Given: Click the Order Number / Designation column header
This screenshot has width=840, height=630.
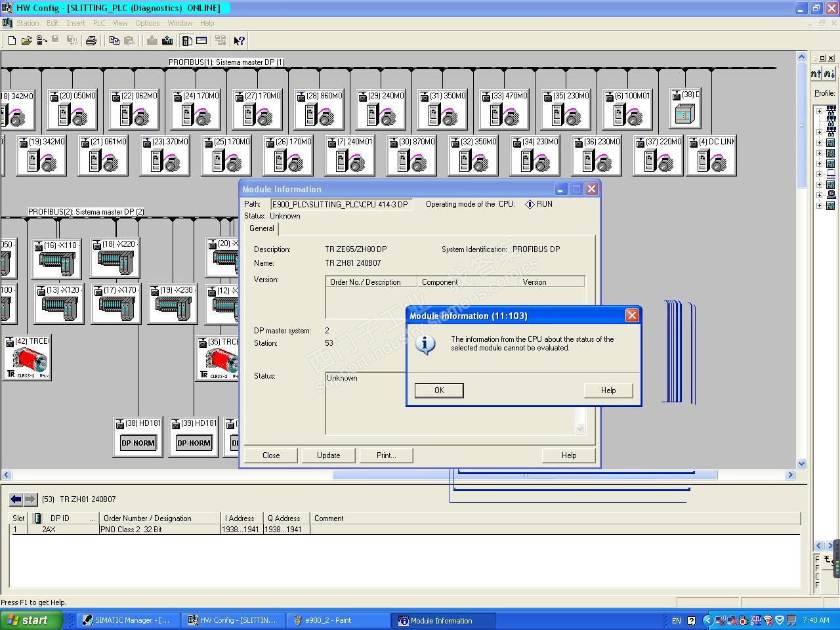Looking at the screenshot, I should pyautogui.click(x=159, y=518).
